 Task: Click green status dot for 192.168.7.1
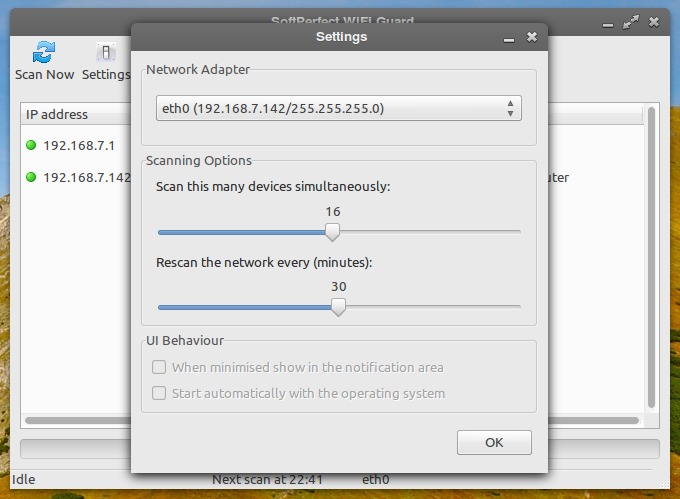(x=31, y=145)
